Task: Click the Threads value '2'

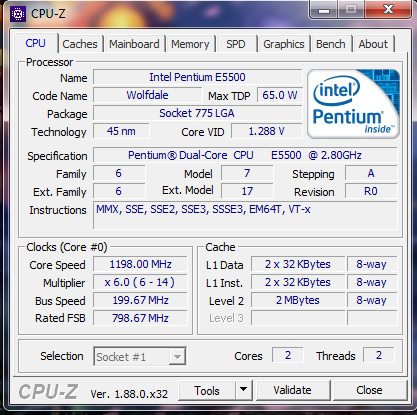Action: click(379, 355)
